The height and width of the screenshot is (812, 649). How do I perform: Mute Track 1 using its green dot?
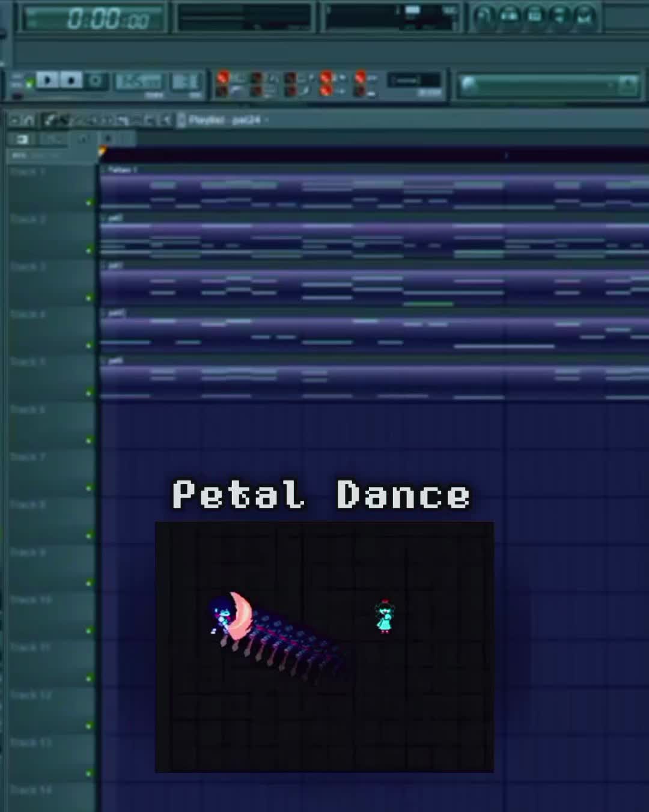pyautogui.click(x=89, y=203)
